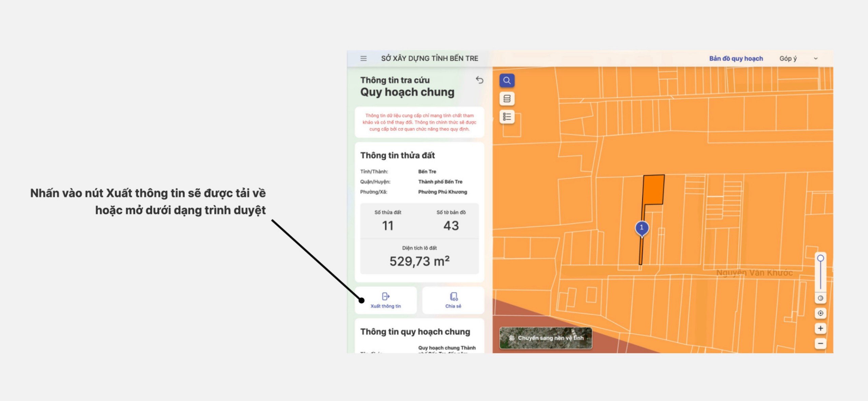Click the zoom out (−) button on map
This screenshot has height=401, width=868.
click(x=821, y=343)
